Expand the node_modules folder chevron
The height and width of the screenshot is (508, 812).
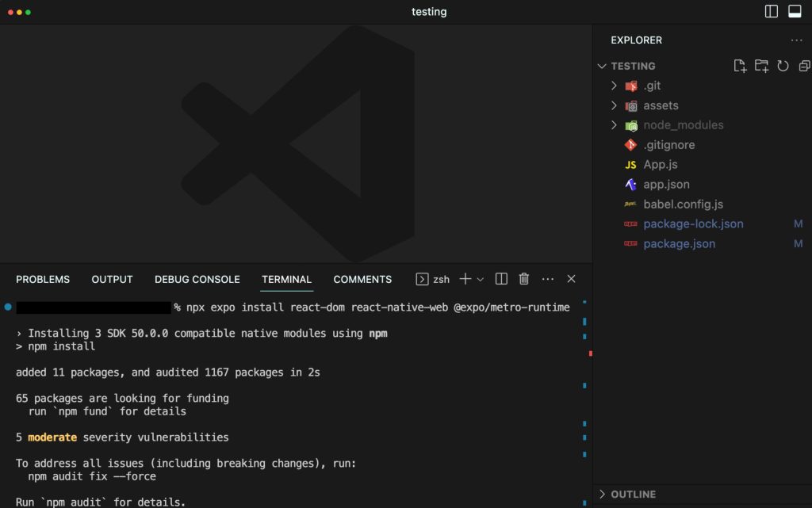click(x=615, y=125)
